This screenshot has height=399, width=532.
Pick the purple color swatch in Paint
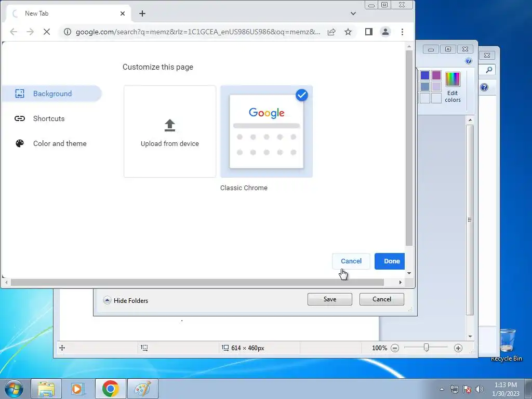point(436,75)
